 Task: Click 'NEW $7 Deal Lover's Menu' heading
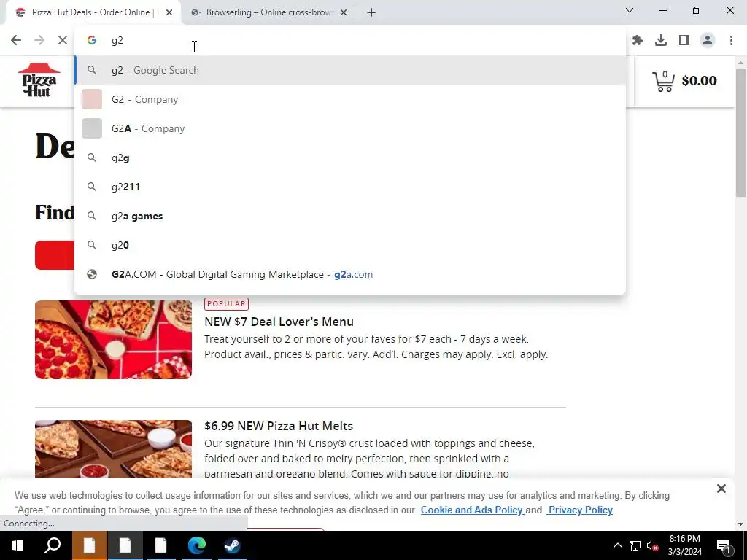(x=279, y=322)
